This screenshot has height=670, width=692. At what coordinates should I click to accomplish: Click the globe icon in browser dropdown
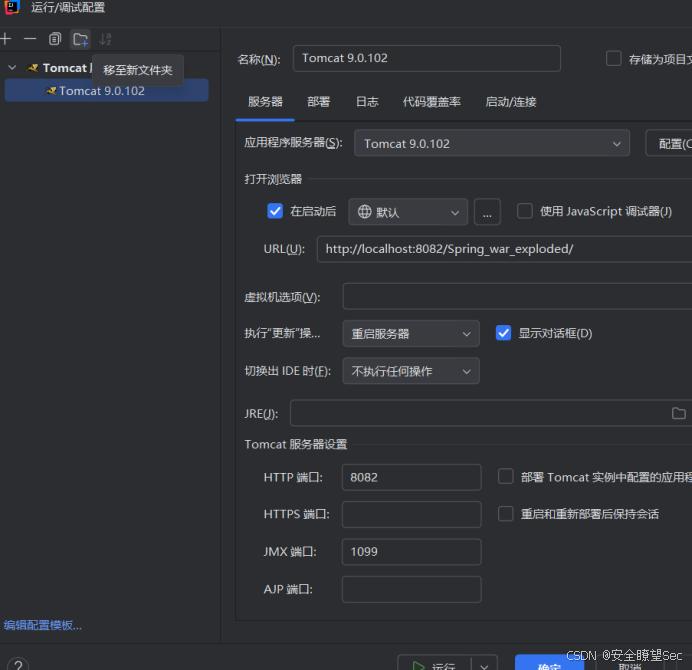[365, 211]
